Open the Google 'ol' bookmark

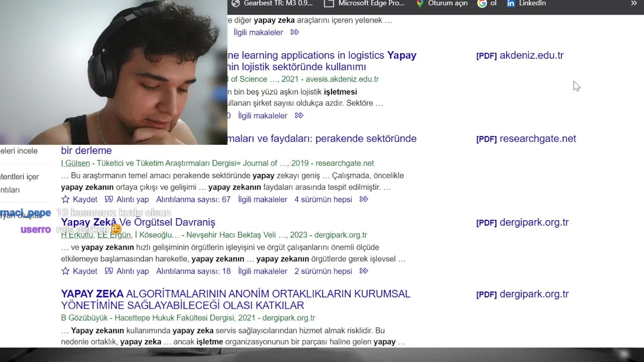coord(487,4)
